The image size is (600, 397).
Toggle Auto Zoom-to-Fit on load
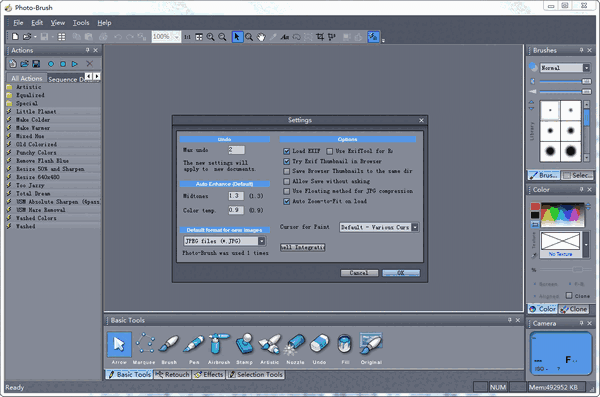click(286, 201)
